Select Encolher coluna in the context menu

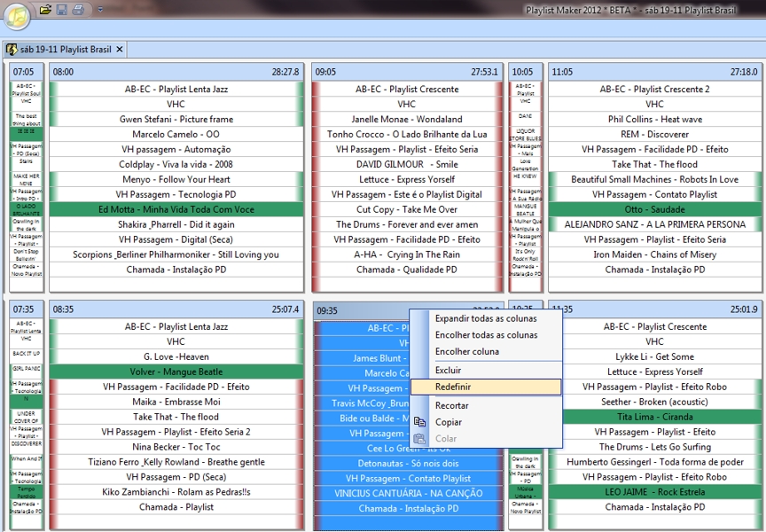(486, 352)
